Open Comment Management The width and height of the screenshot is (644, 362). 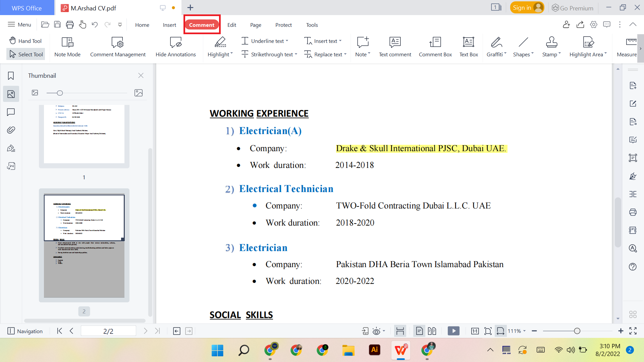[x=117, y=47]
